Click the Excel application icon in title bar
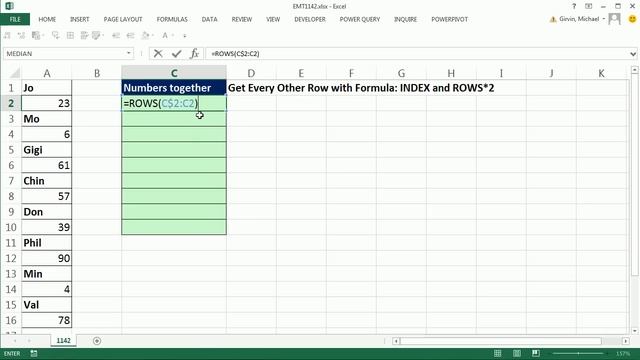This screenshot has width=640, height=360. pos(9,6)
